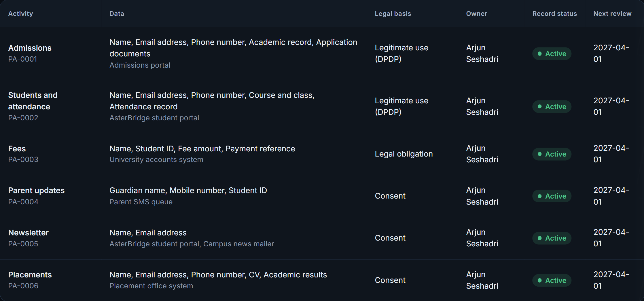Image resolution: width=644 pixels, height=301 pixels.
Task: Open the Admissions activity row title
Action: click(30, 48)
